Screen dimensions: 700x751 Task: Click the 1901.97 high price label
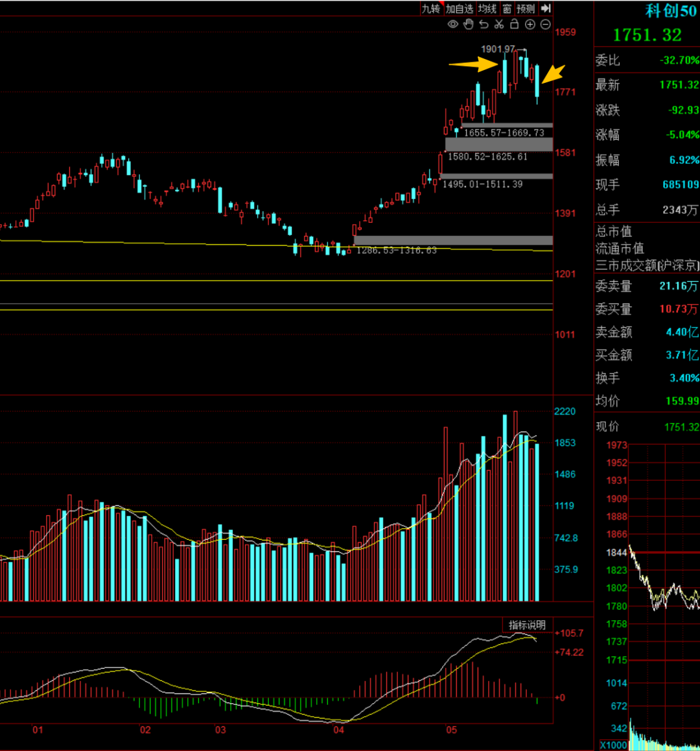coord(498,49)
